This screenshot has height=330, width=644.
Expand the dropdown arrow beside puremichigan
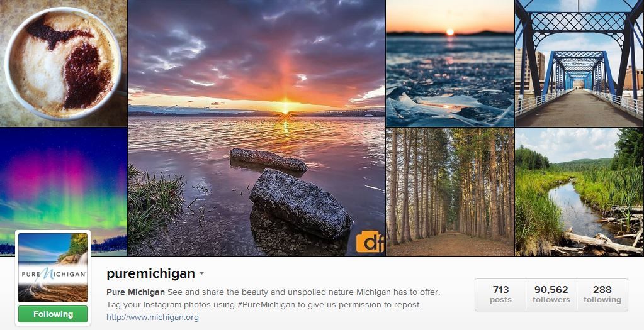point(201,273)
